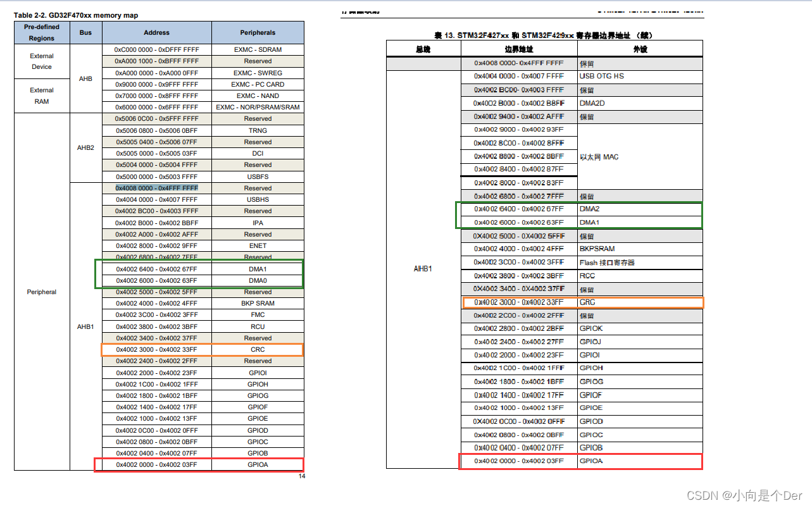This screenshot has width=812, height=508.
Task: Select the 'BKP SRAM' cell in GD32 table
Action: [258, 303]
